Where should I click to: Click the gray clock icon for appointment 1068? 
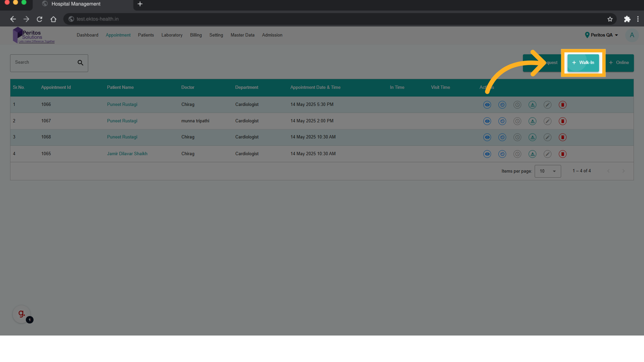coord(517,137)
